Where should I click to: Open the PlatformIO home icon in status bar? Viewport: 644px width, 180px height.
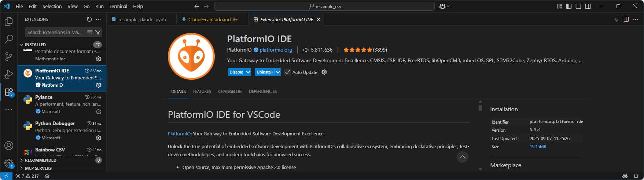point(47,176)
